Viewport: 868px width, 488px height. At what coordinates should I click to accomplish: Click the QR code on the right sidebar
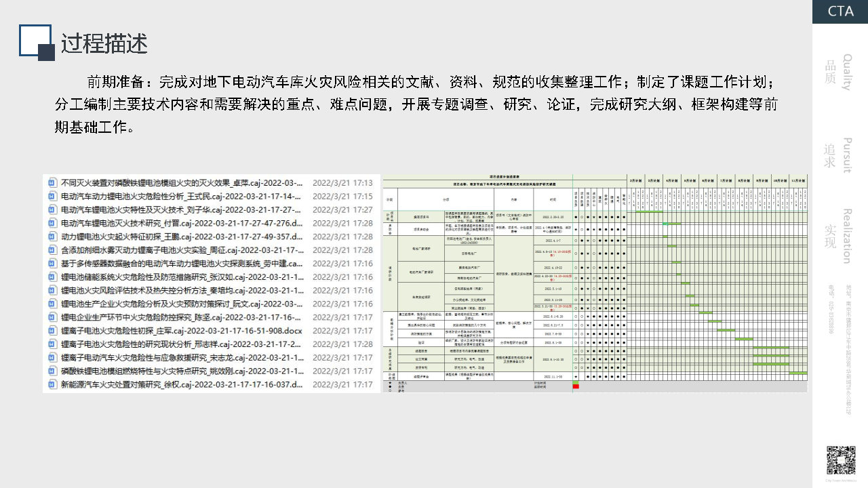coord(840,460)
